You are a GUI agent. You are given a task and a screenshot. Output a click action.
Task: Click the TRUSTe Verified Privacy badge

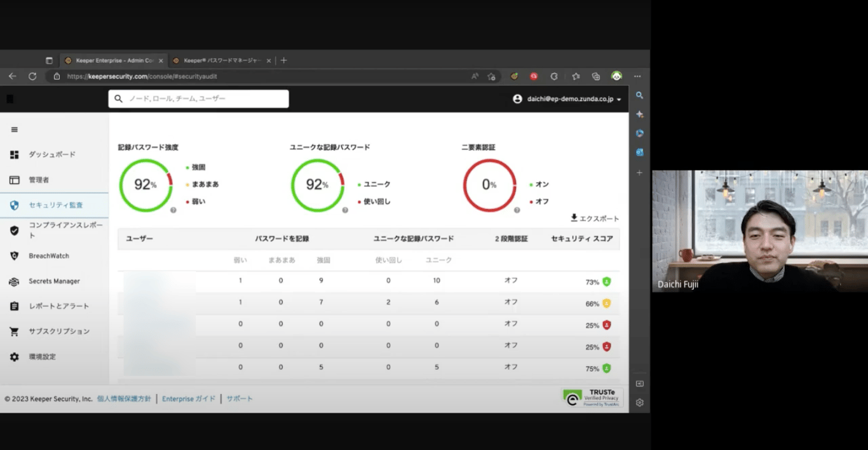point(592,398)
